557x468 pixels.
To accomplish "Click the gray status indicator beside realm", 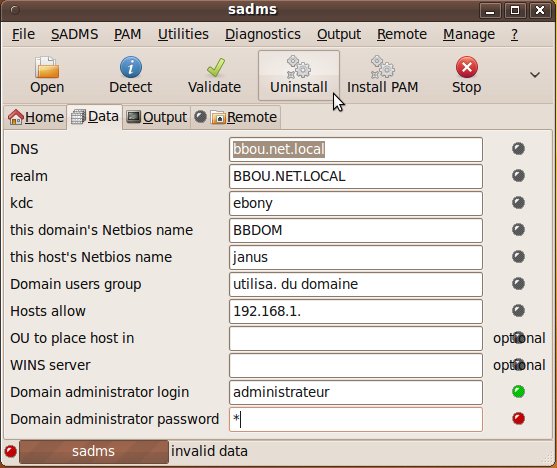I will click(518, 176).
